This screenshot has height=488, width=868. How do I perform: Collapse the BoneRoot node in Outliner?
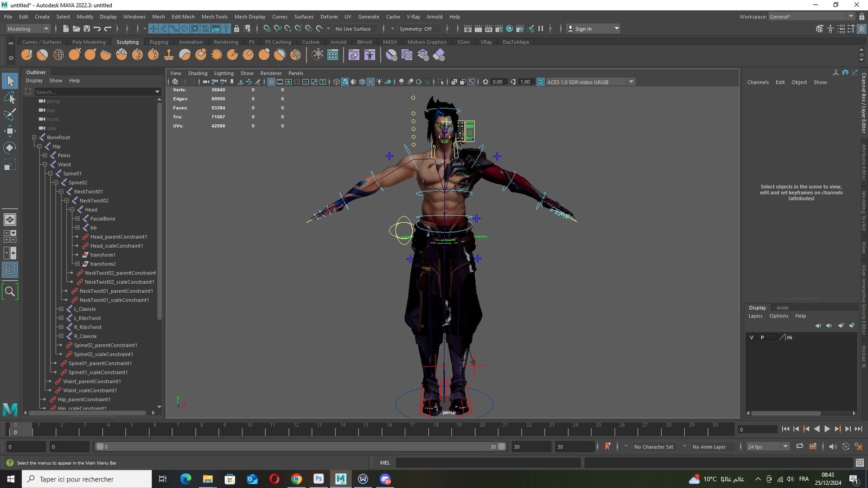[34, 137]
